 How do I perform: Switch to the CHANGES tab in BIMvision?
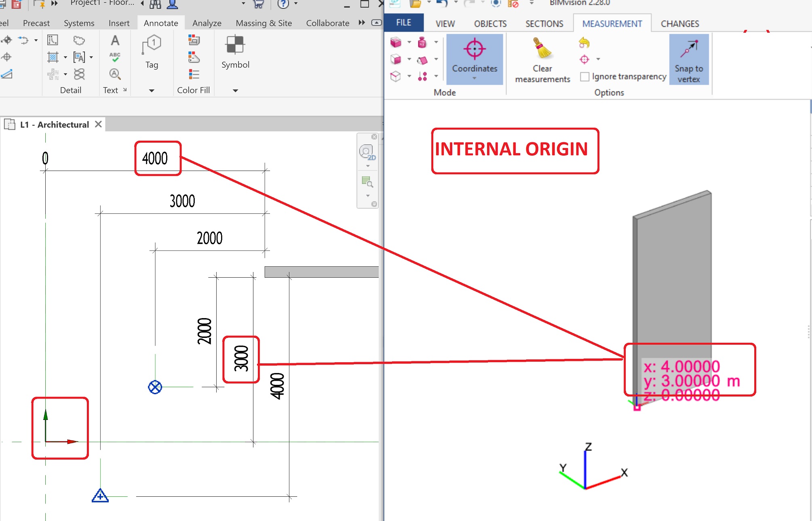tap(679, 23)
